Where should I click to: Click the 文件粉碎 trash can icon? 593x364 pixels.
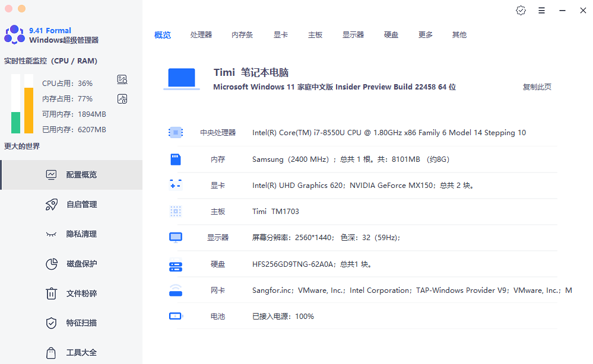click(x=51, y=293)
